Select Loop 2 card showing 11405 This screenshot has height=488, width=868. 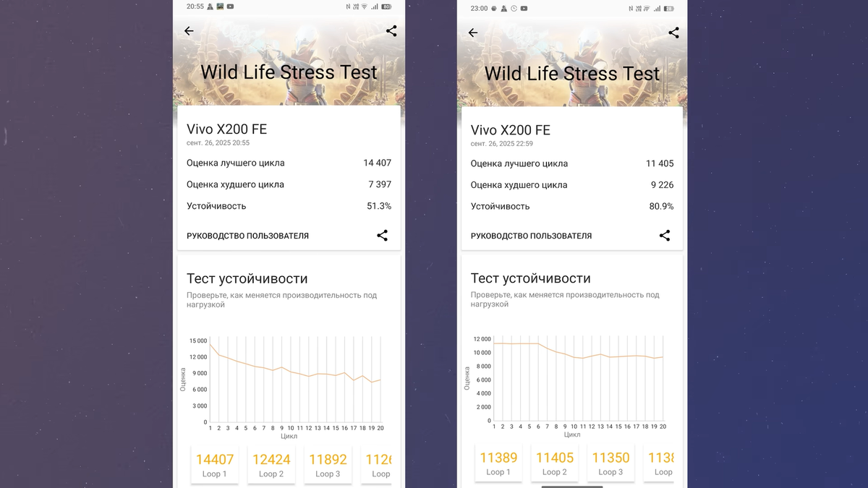click(x=555, y=463)
